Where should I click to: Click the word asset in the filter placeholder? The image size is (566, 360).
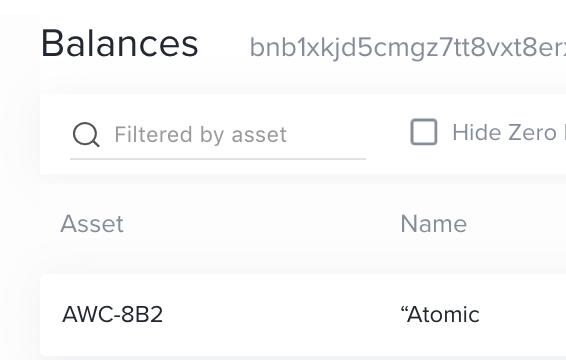259,135
